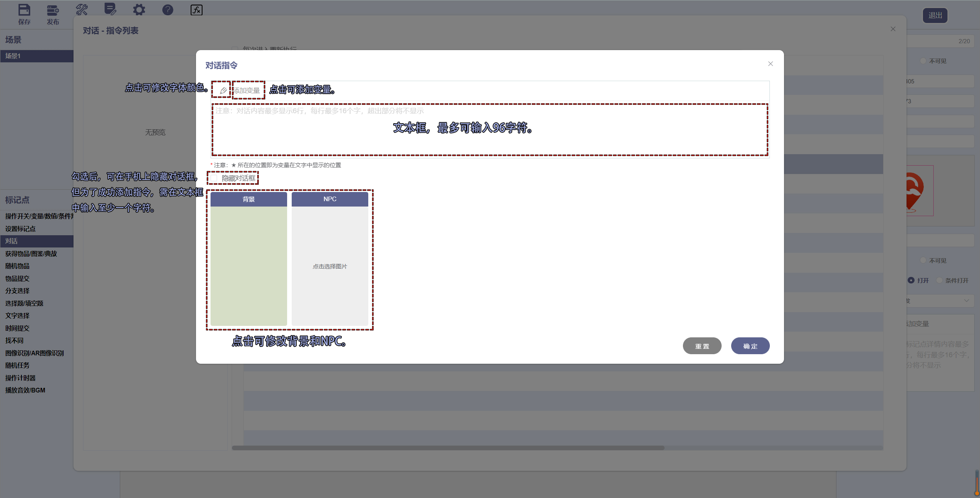Click the 确定 confirm button
This screenshot has width=980, height=498.
[x=750, y=346]
